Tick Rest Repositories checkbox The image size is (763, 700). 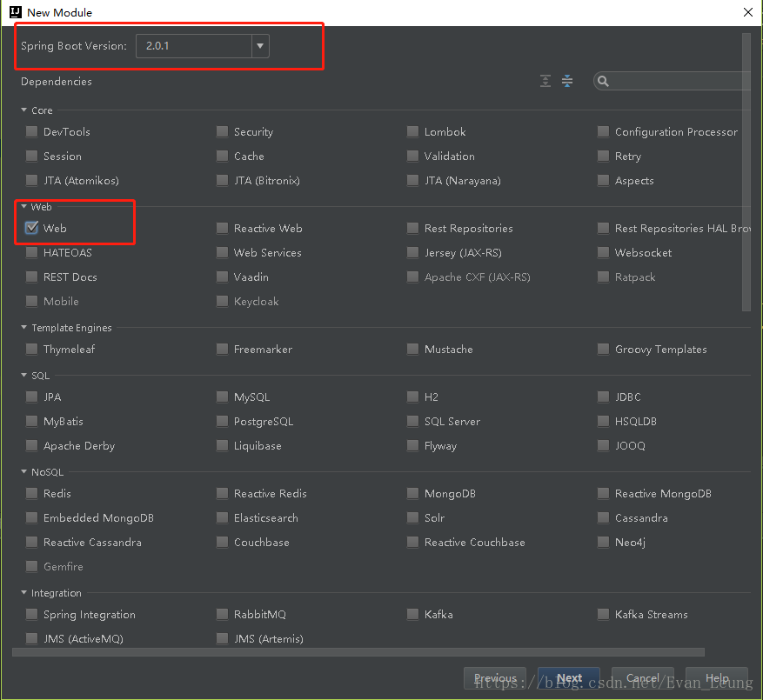coord(412,228)
